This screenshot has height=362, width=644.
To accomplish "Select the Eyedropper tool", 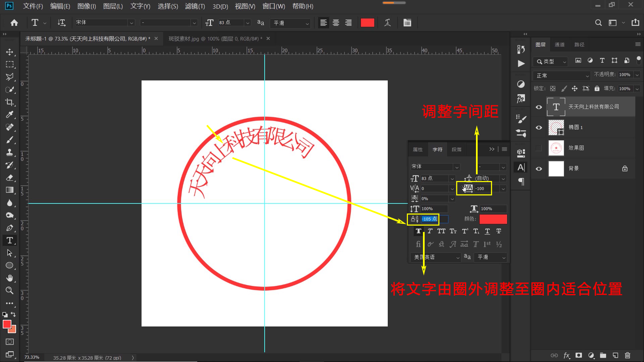I will click(x=10, y=114).
